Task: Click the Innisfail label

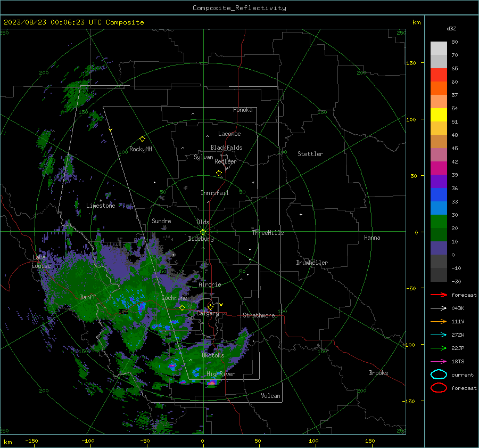Action: pos(214,193)
